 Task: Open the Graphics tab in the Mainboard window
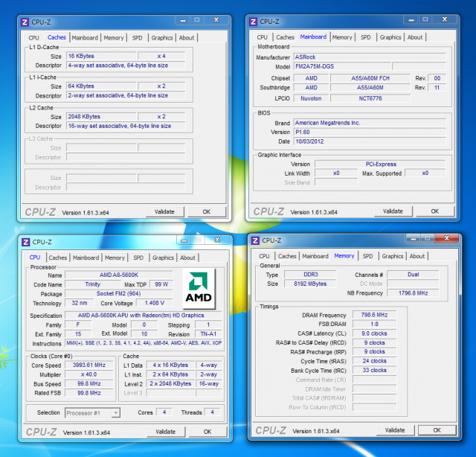(390, 37)
